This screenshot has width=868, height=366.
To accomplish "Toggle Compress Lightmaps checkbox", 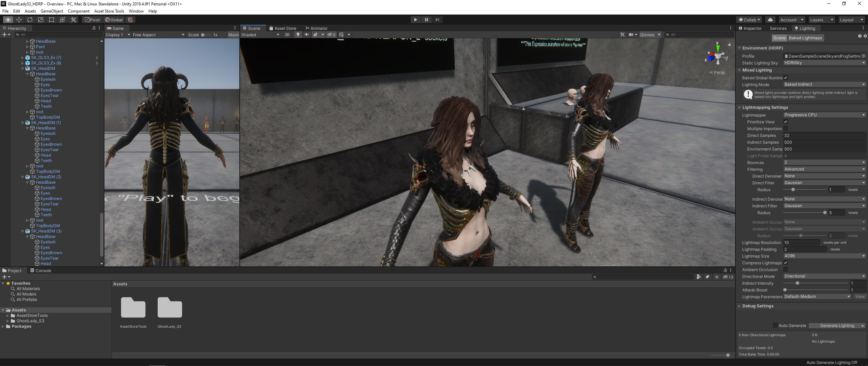I will (x=786, y=263).
